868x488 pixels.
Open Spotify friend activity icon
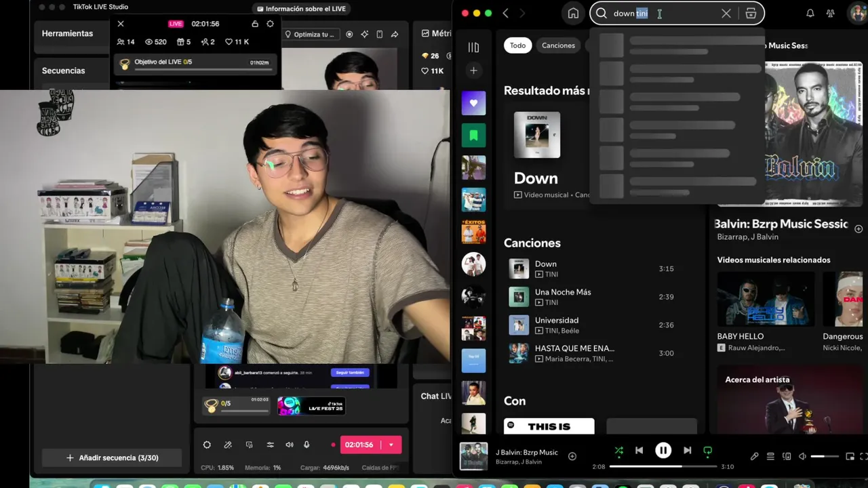click(831, 14)
